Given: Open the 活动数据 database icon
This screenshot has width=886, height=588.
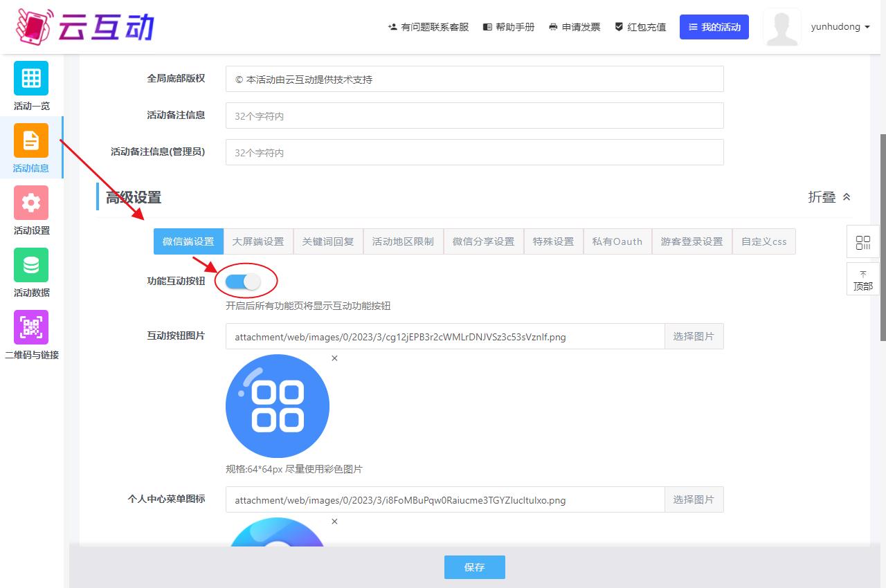Looking at the screenshot, I should (x=31, y=265).
